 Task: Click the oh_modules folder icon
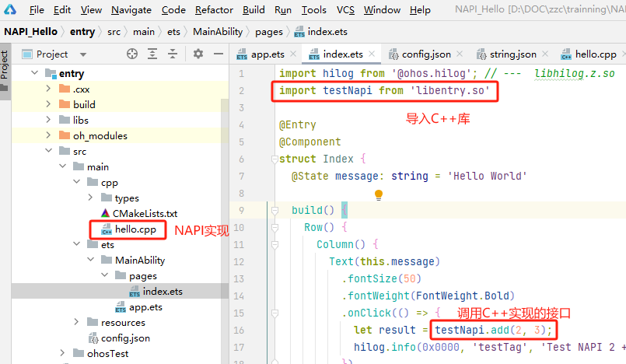pos(65,135)
